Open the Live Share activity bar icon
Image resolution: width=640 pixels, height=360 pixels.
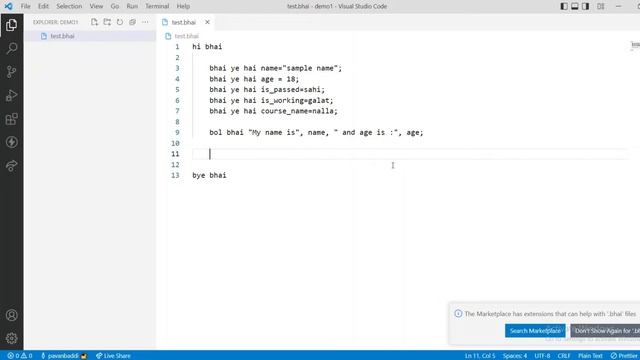tap(11, 166)
